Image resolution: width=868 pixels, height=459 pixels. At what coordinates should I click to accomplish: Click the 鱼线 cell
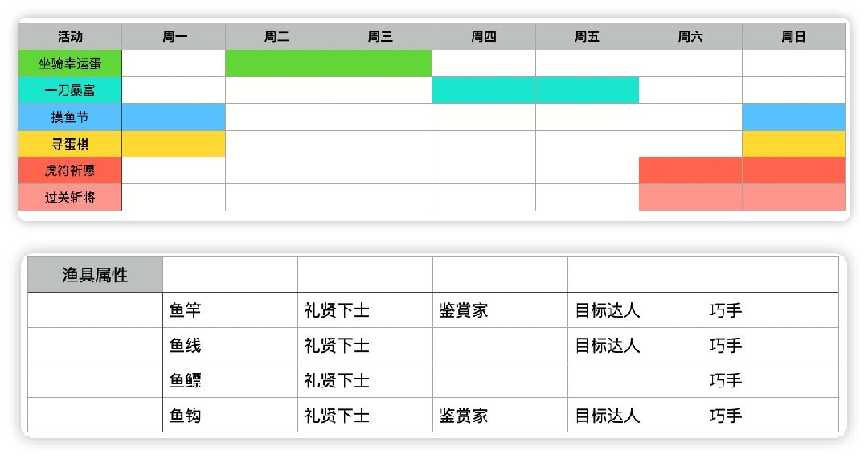click(x=185, y=346)
